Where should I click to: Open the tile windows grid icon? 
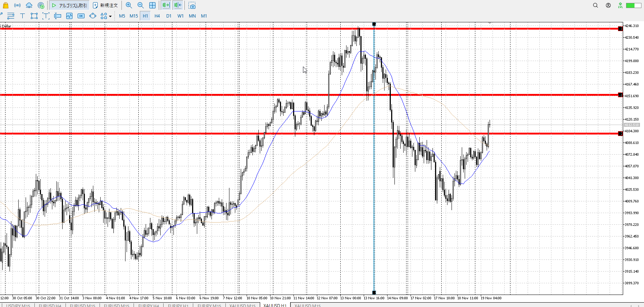152,5
